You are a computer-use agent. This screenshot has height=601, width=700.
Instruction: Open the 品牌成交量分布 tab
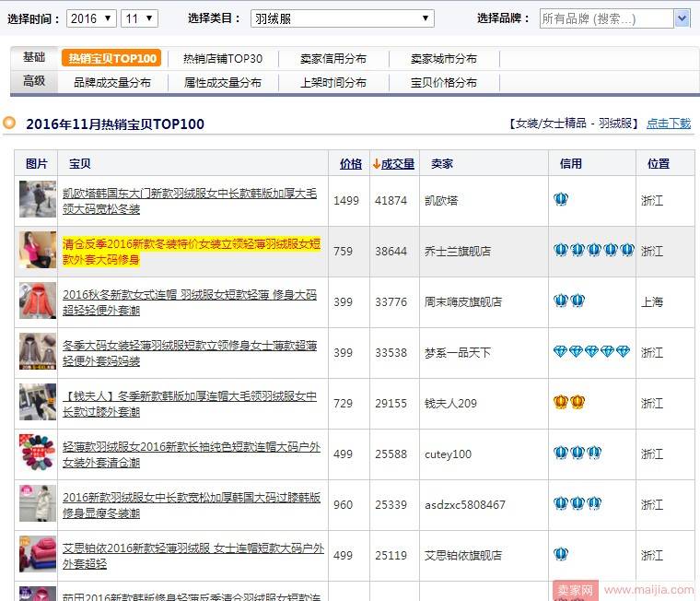[112, 83]
